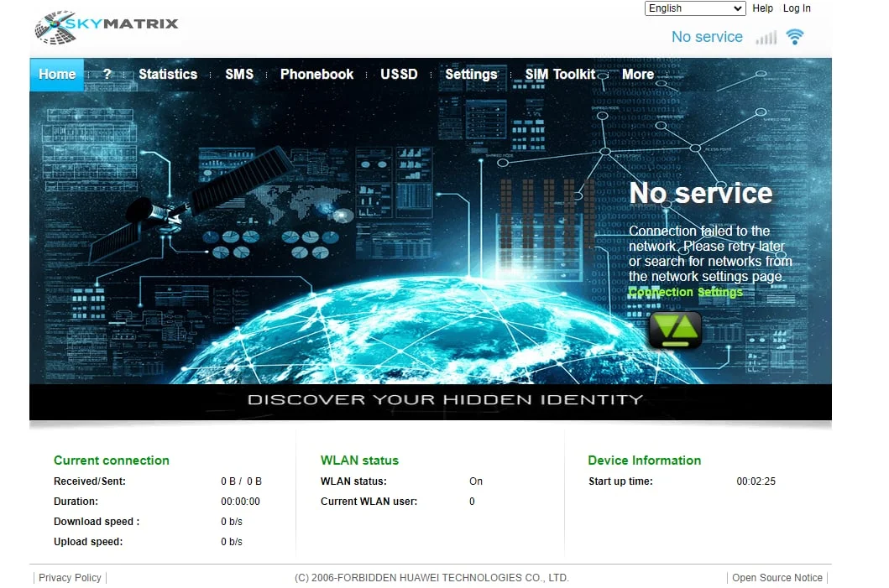
Task: Click the Device Information heading
Action: [x=644, y=461]
